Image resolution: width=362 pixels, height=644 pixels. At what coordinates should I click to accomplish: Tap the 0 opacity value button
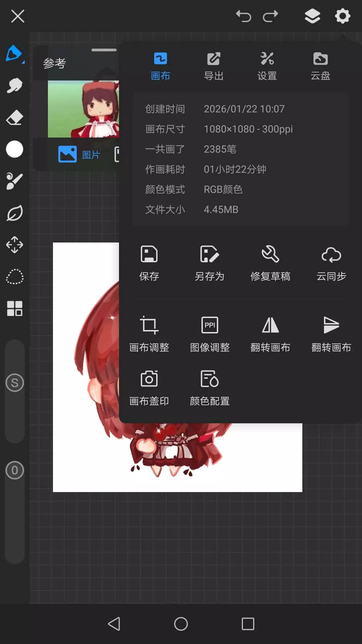pos(15,470)
